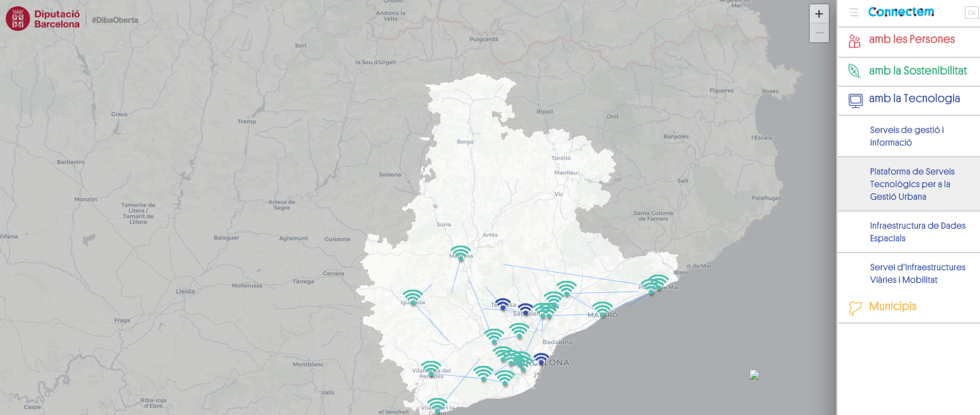Expand the 'amb les Persones' section
Viewport: 980px width, 415px height.
pyautogui.click(x=911, y=40)
